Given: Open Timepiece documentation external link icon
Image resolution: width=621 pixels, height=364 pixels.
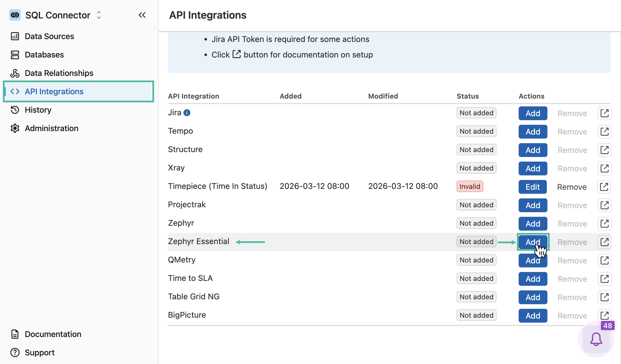Looking at the screenshot, I should click(x=604, y=187).
